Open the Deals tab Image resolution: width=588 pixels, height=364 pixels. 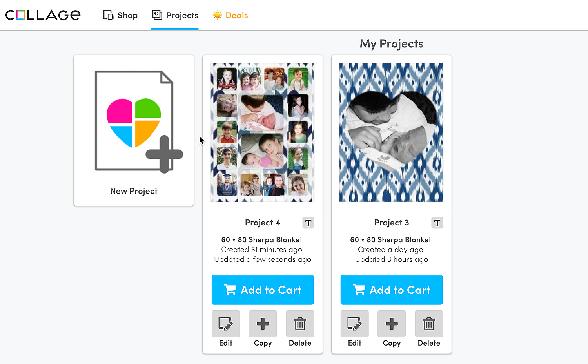point(230,15)
